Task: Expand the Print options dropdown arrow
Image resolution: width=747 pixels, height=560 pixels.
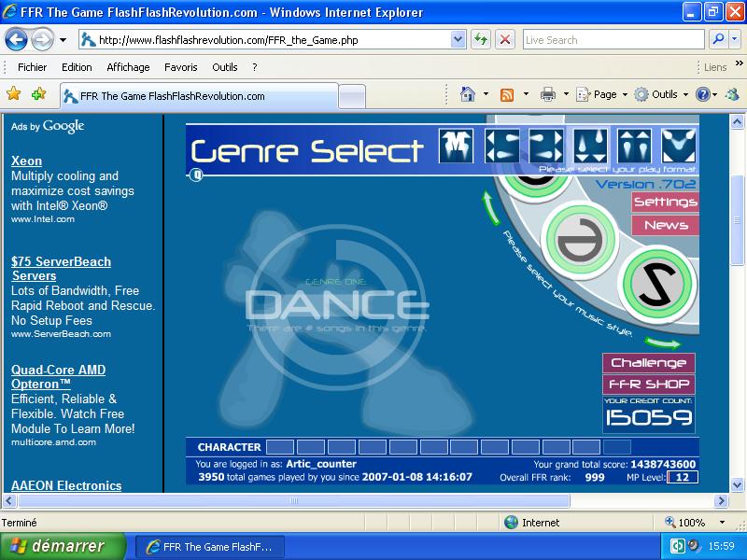Action: (x=566, y=94)
